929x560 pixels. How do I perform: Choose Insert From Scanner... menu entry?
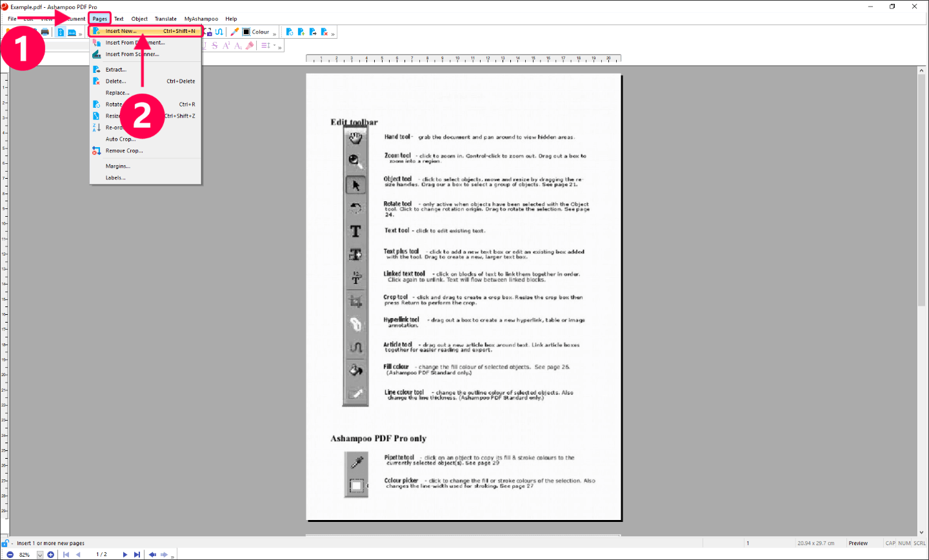click(146, 54)
